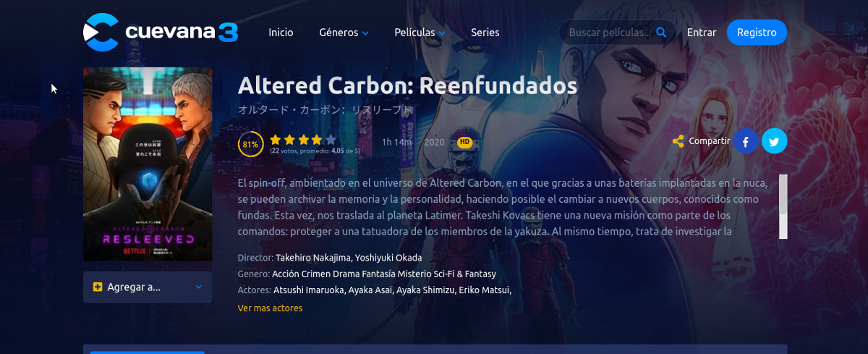Open the Entrar login link
Screen dimensions: 868x354
(702, 33)
